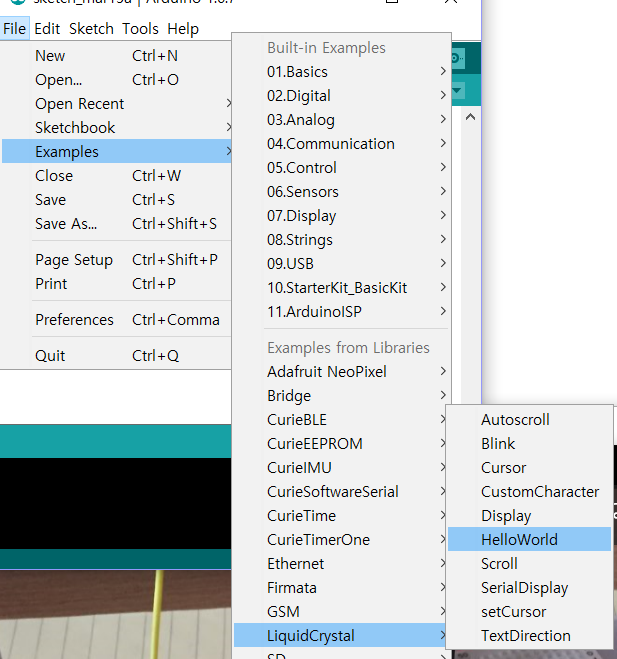The image size is (617, 659).
Task: Expand CurieEEPROM library examples
Action: (340, 443)
